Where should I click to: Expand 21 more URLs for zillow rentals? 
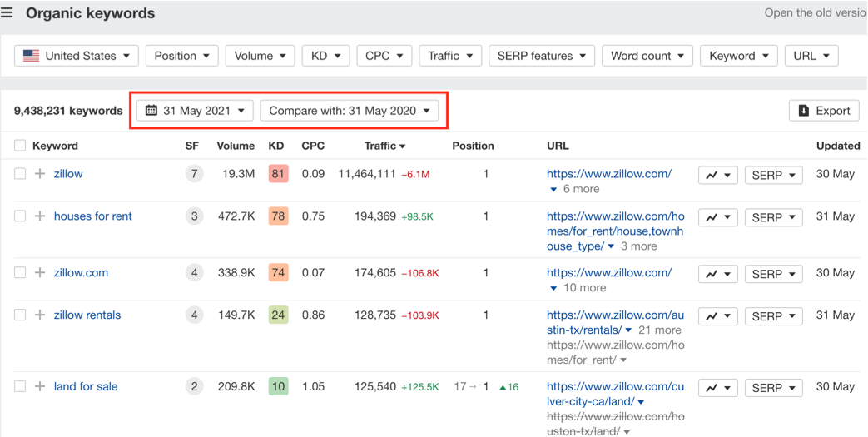coord(653,330)
